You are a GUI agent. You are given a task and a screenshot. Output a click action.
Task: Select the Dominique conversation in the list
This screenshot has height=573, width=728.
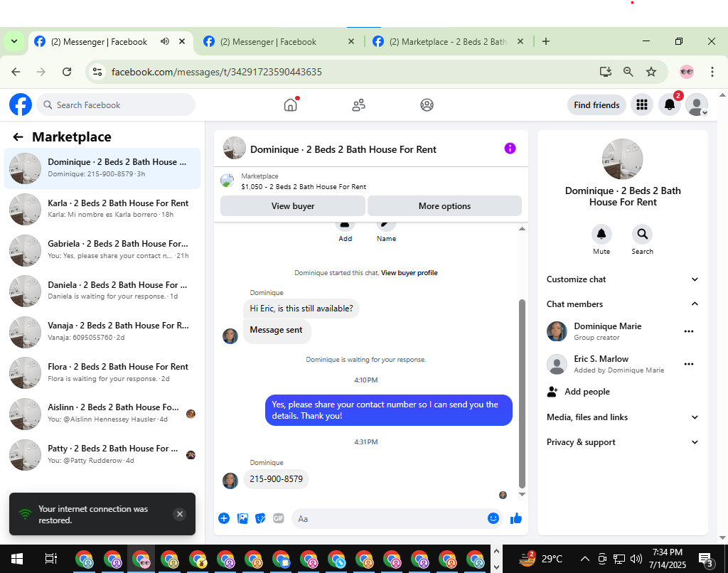(102, 168)
